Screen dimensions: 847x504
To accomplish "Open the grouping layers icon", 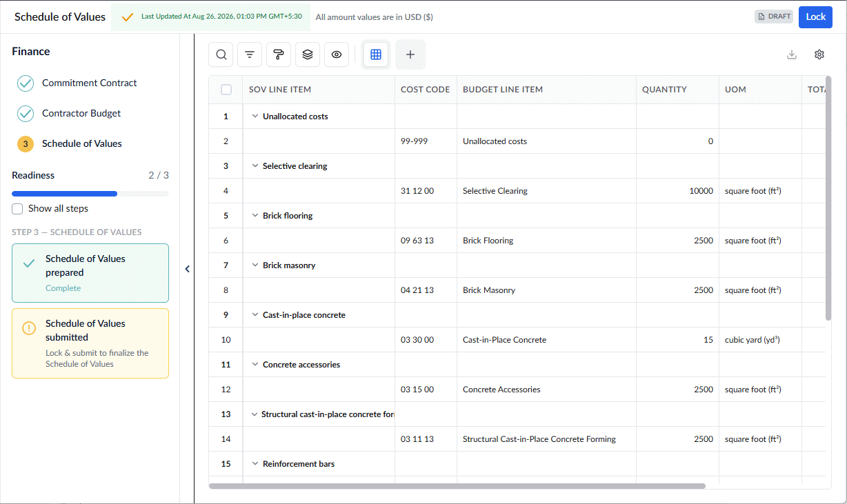I will click(x=308, y=54).
